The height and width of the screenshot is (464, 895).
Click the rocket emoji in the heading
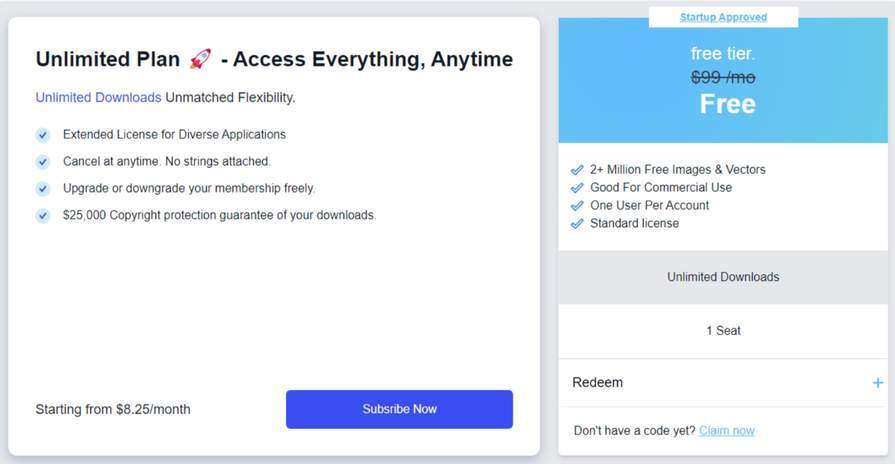pos(199,59)
